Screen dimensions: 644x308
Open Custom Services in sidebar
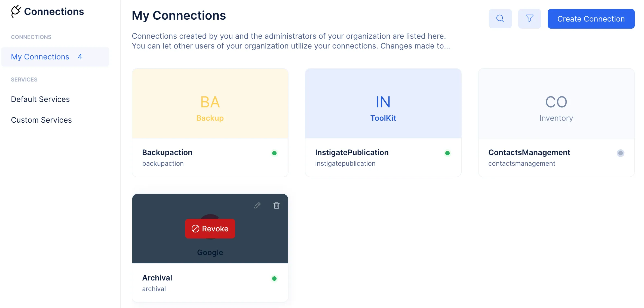coord(41,120)
